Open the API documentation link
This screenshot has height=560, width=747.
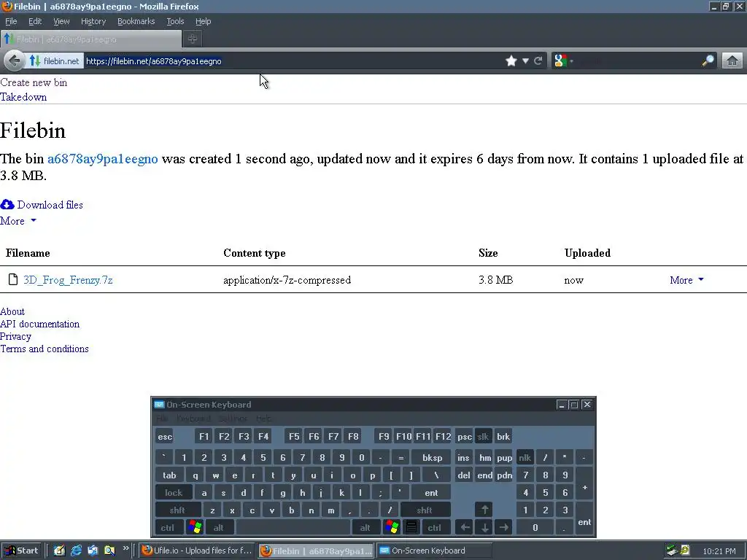point(39,324)
